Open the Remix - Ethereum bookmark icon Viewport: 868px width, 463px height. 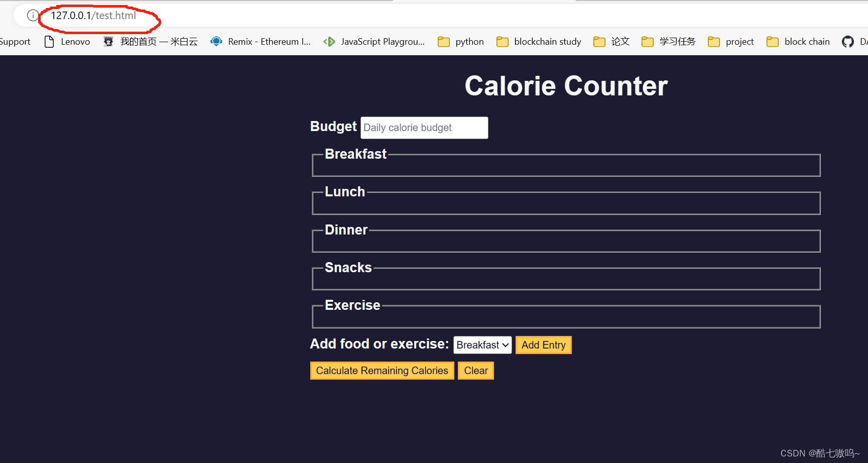216,42
